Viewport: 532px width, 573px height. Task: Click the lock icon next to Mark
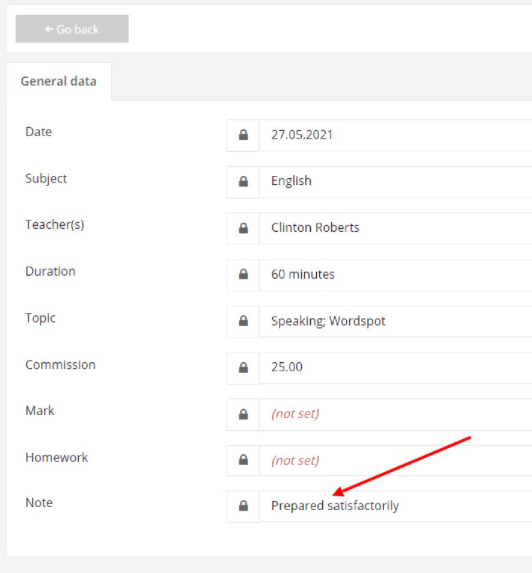[243, 414]
